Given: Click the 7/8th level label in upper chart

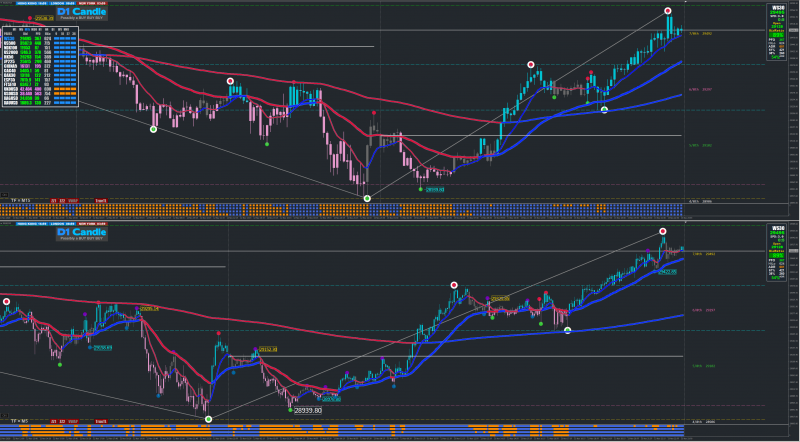Looking at the screenshot, I should (x=701, y=34).
